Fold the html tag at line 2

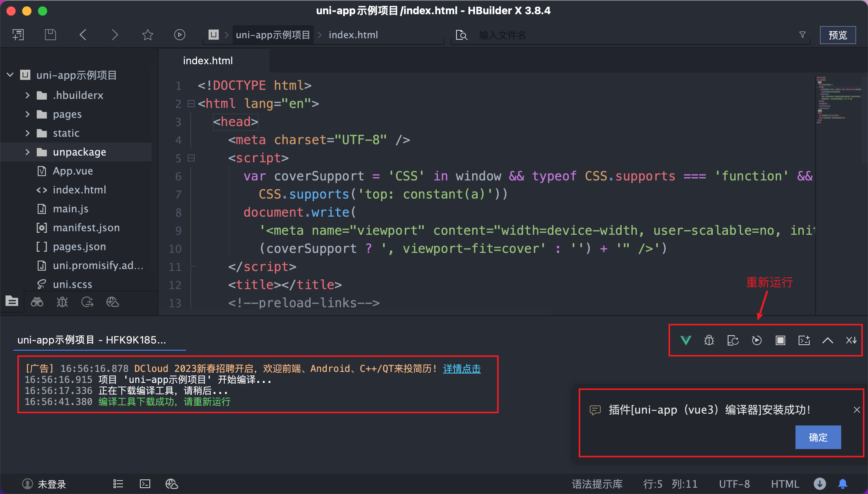192,104
